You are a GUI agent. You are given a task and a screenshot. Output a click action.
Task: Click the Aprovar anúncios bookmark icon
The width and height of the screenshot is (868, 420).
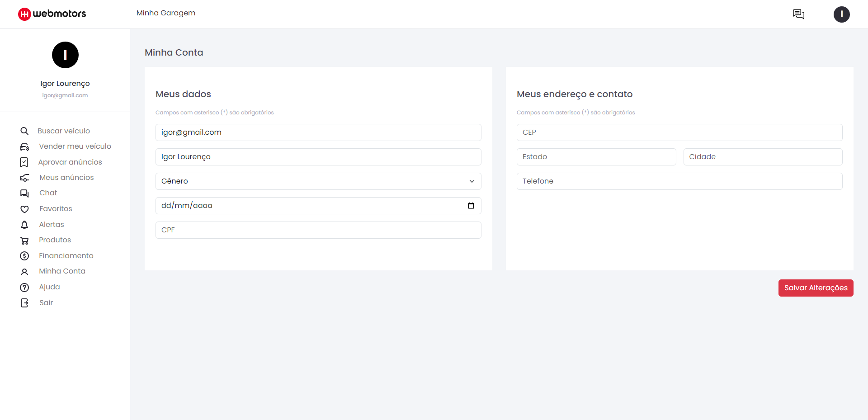[24, 162]
